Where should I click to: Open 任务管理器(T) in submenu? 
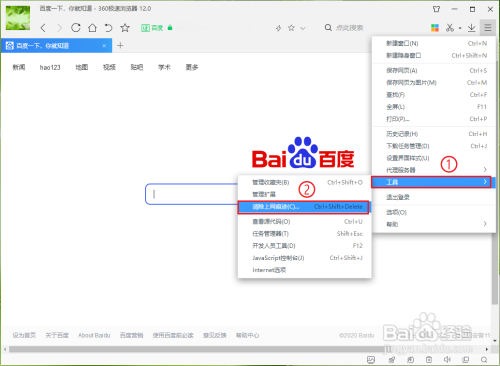304,234
